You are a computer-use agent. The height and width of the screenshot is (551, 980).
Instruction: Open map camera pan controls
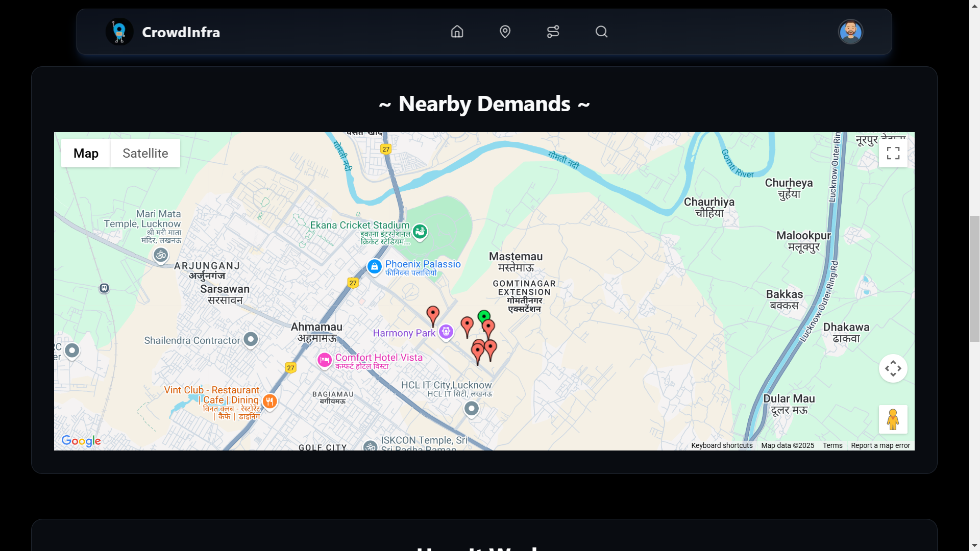coord(893,368)
